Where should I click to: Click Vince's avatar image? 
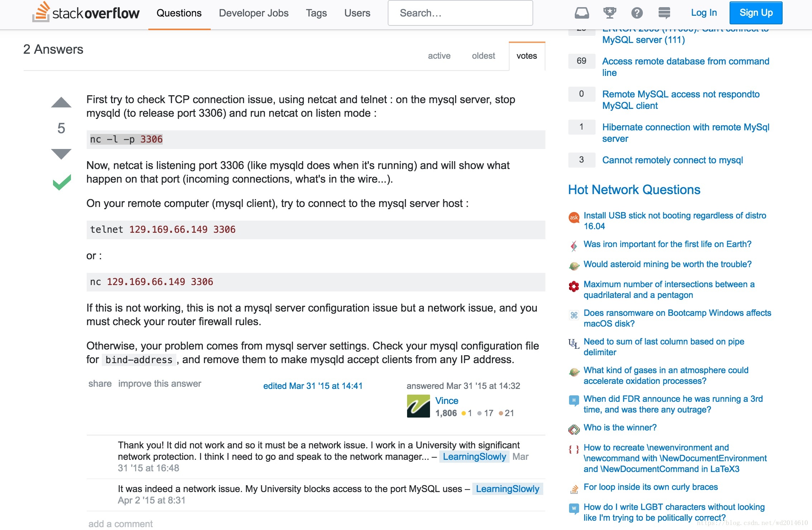click(418, 406)
